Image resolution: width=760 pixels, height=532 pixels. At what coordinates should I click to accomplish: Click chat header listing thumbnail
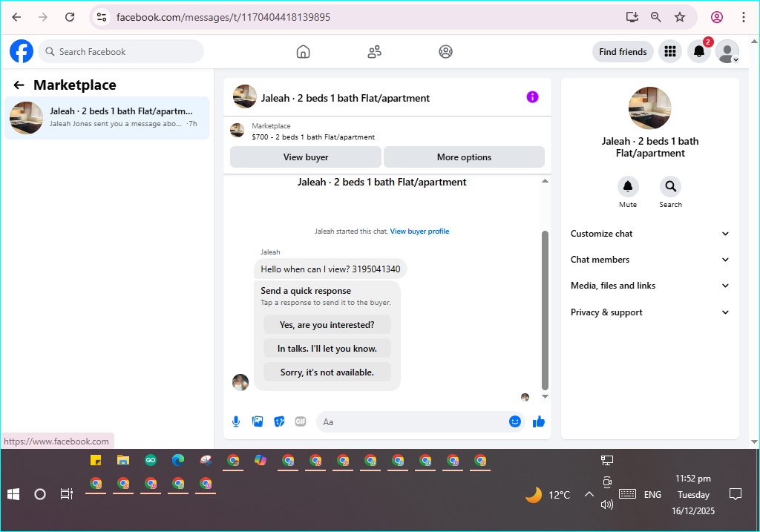click(245, 96)
